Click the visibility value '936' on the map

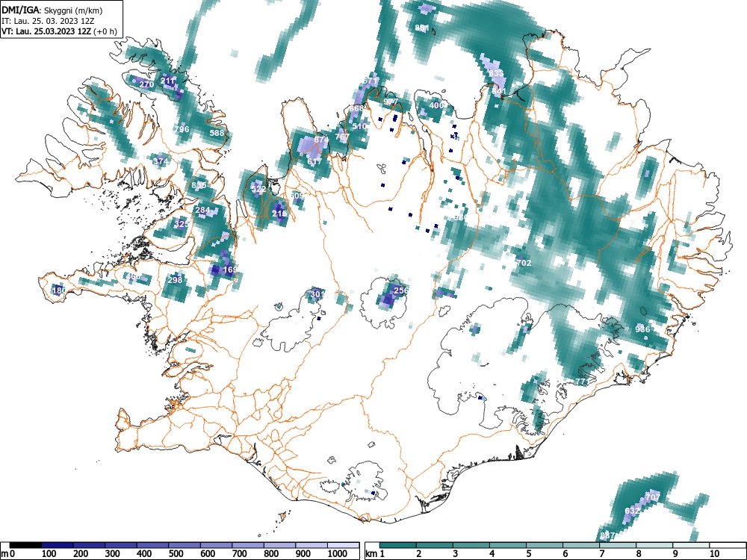coord(642,329)
